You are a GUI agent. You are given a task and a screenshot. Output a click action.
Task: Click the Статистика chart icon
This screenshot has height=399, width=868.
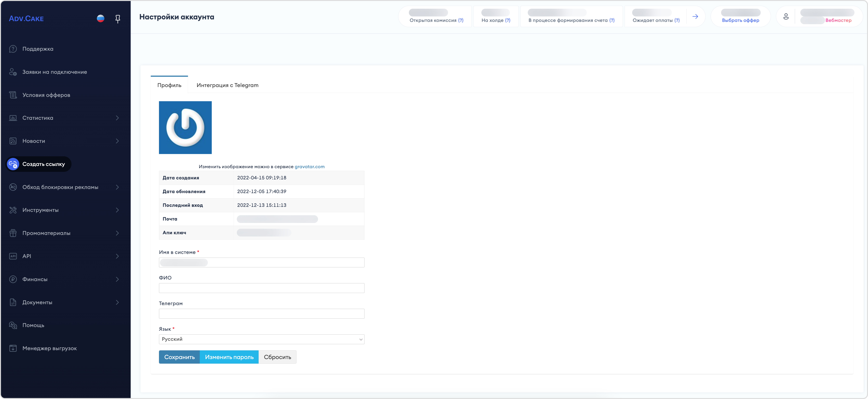[x=13, y=118]
